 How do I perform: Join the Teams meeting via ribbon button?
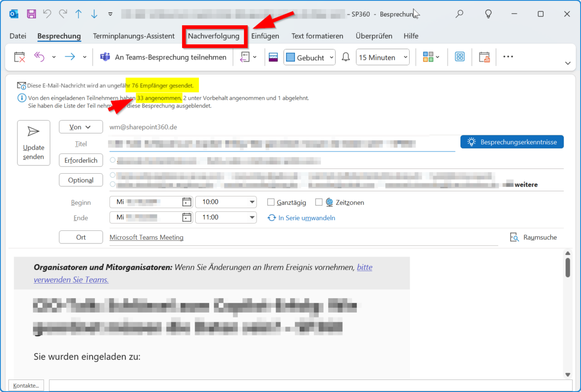(164, 57)
